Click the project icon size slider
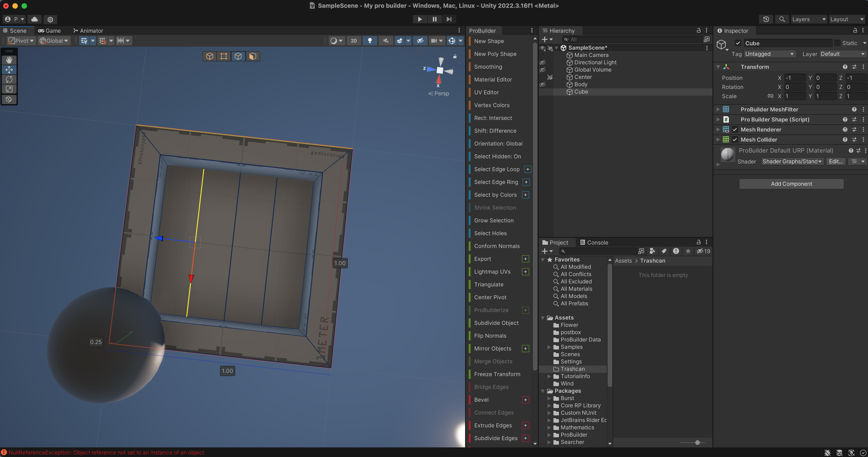 tap(697, 443)
